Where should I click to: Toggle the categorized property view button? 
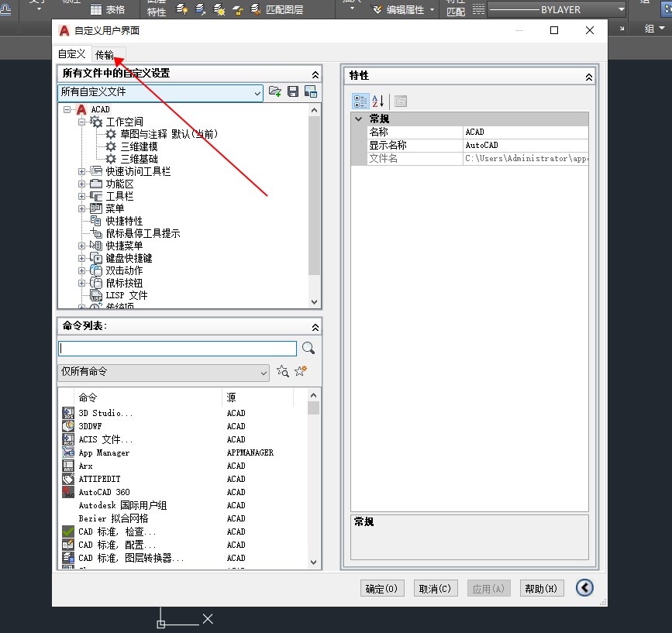coord(360,101)
